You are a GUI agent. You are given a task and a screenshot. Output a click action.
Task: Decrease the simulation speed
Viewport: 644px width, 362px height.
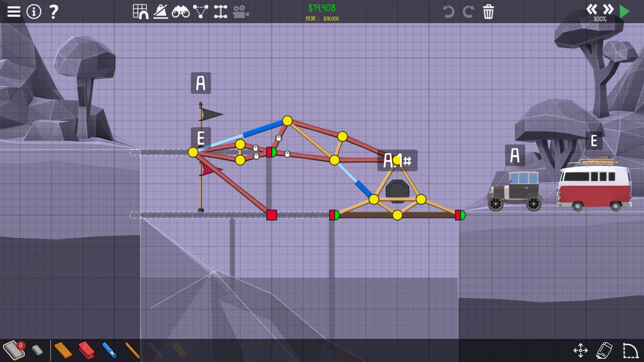pos(592,9)
